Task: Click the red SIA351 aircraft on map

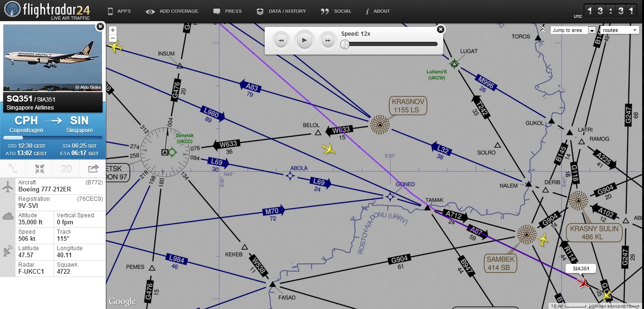Action: (x=583, y=283)
